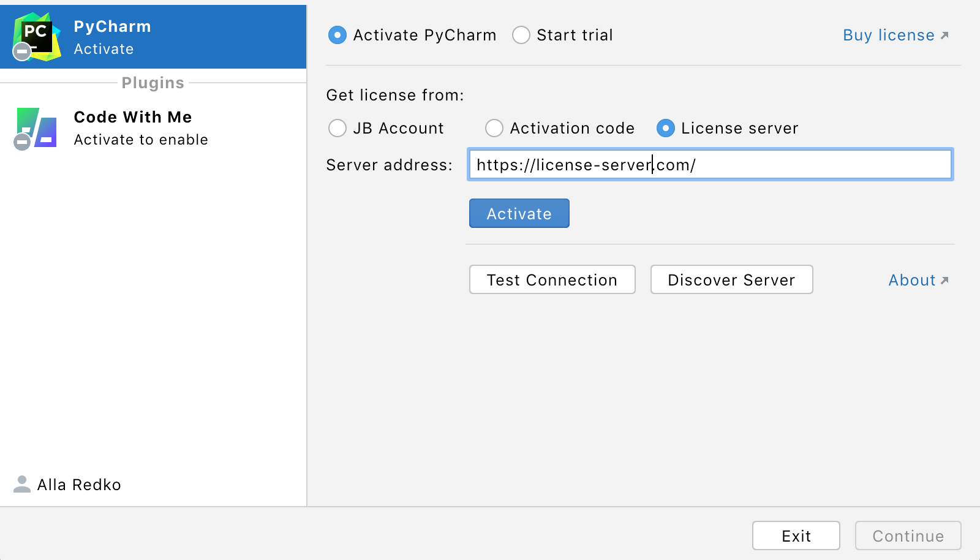
Task: Open the Buy license page
Action: tap(889, 35)
